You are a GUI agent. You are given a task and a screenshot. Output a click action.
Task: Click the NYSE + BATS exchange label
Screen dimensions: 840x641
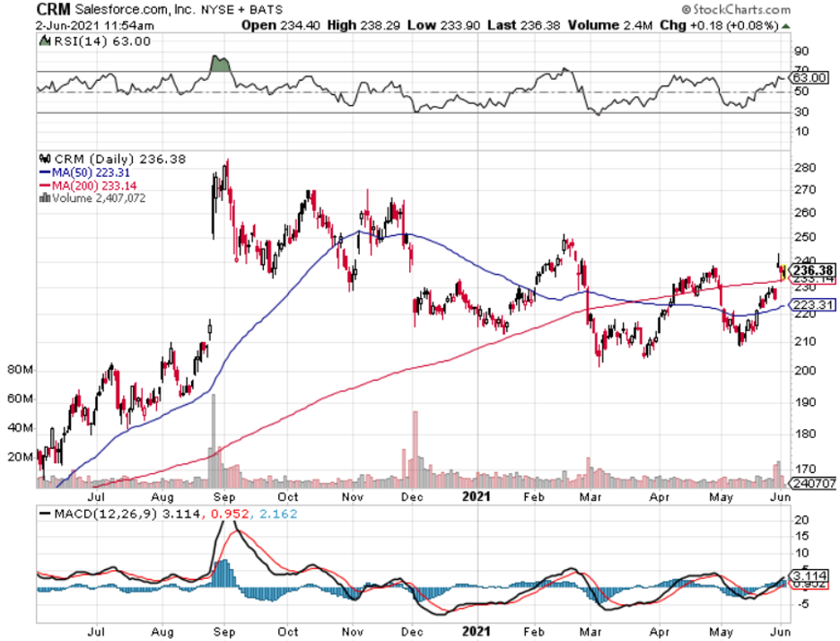click(x=242, y=10)
